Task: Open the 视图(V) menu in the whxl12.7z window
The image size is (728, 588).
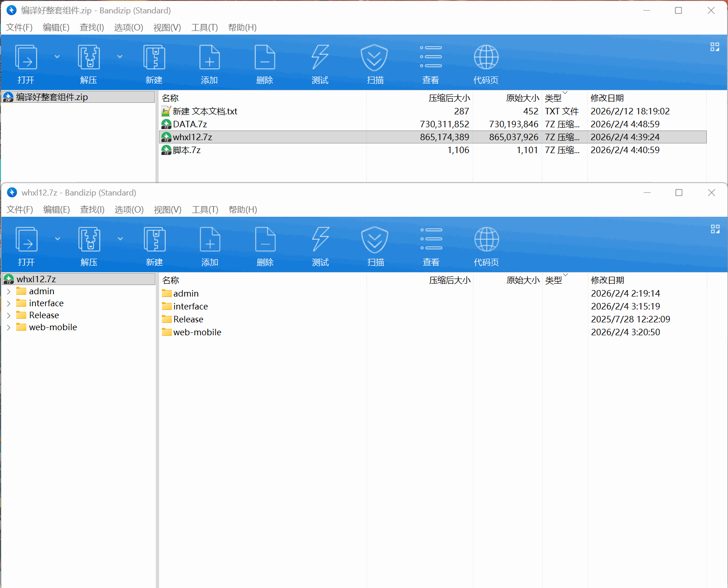Action: pyautogui.click(x=167, y=210)
